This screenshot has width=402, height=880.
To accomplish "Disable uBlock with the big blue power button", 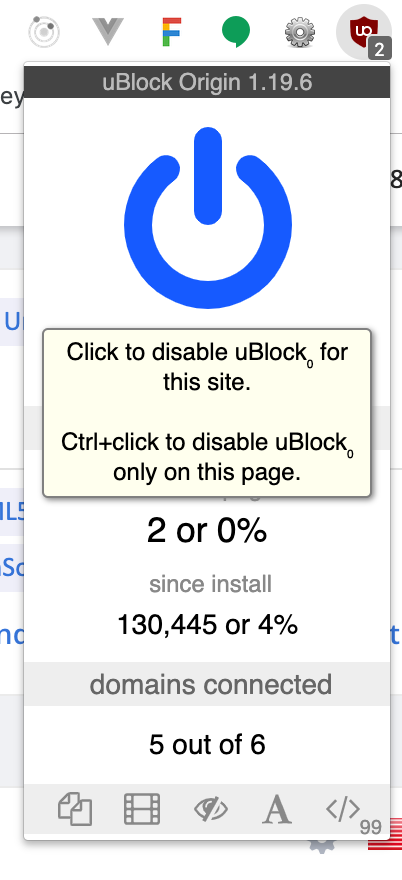I will [208, 218].
